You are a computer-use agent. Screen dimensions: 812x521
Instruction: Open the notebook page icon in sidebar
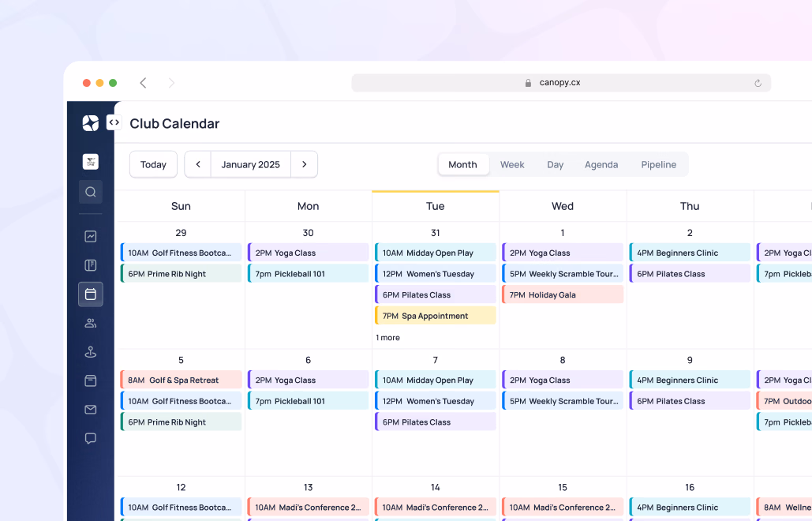click(91, 265)
